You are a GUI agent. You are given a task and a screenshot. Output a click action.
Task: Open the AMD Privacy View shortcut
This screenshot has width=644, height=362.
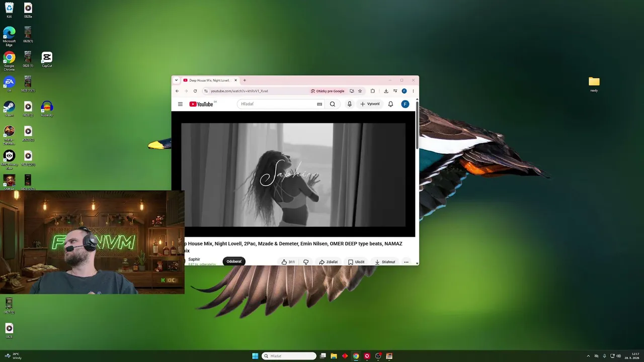click(x=9, y=160)
